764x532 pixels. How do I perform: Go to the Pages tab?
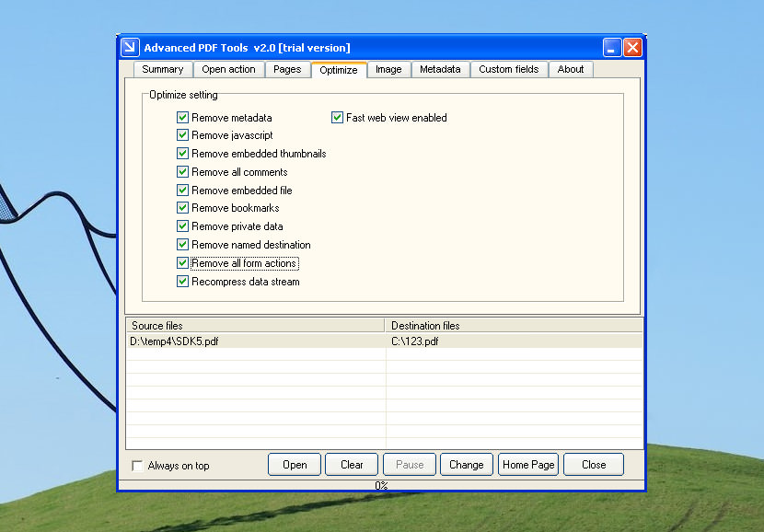287,69
